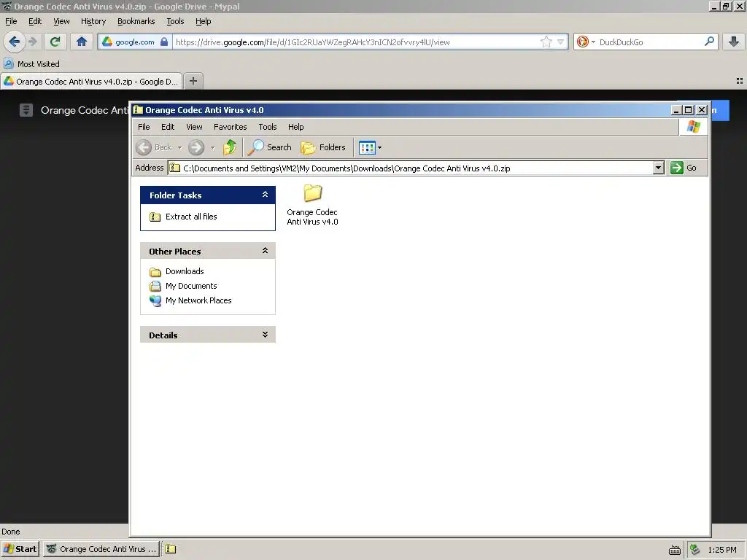This screenshot has width=747, height=560.
Task: Open Explorer's Help menu
Action: click(296, 127)
